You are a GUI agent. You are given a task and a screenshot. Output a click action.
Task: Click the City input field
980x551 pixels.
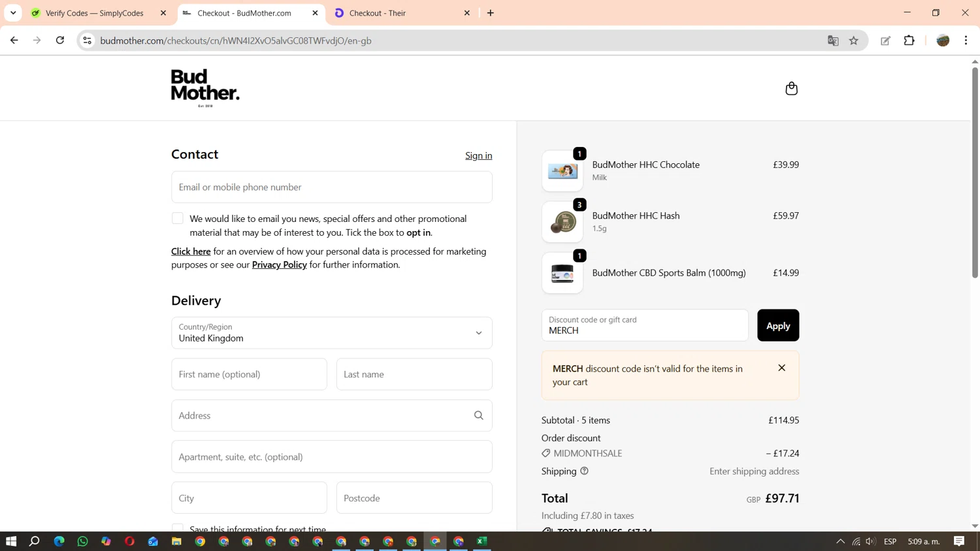click(249, 497)
